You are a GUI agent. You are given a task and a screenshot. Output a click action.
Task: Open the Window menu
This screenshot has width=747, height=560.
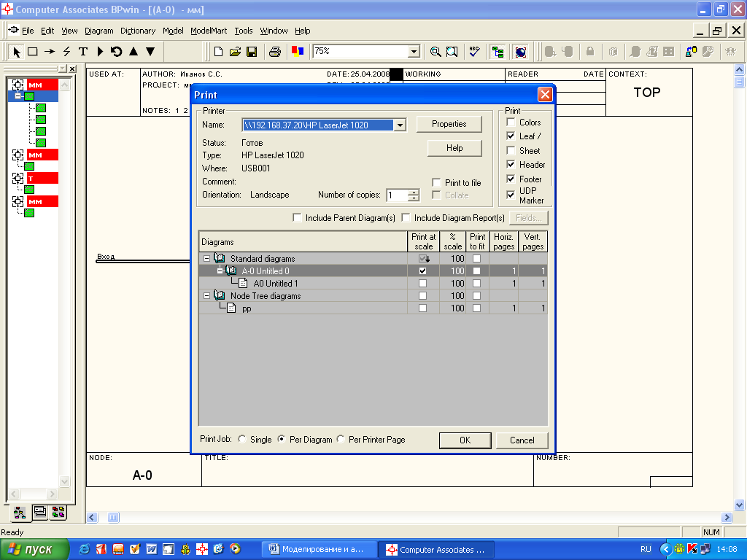pyautogui.click(x=274, y=31)
